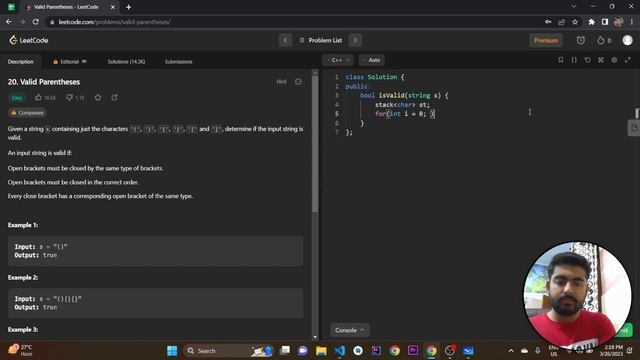Expand the Companies tag
The image size is (640, 360).
point(27,113)
